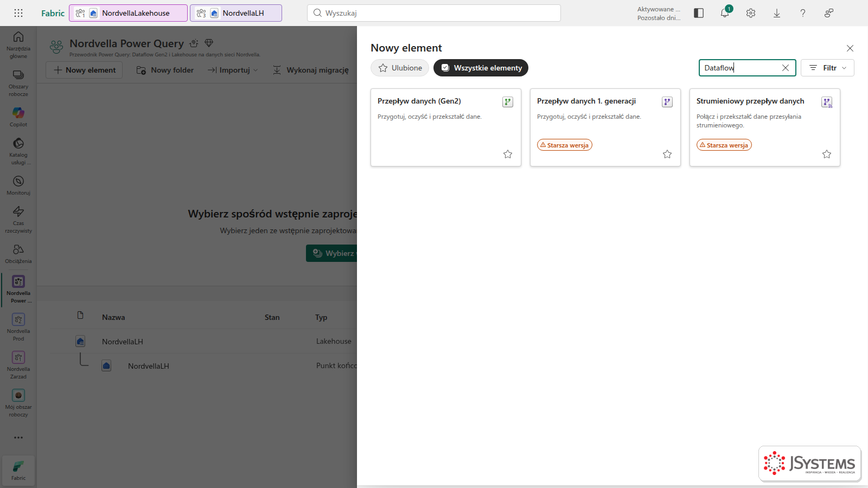Viewport: 868px width, 488px height.
Task: Open Mój obszar roboczy
Action: click(x=18, y=403)
